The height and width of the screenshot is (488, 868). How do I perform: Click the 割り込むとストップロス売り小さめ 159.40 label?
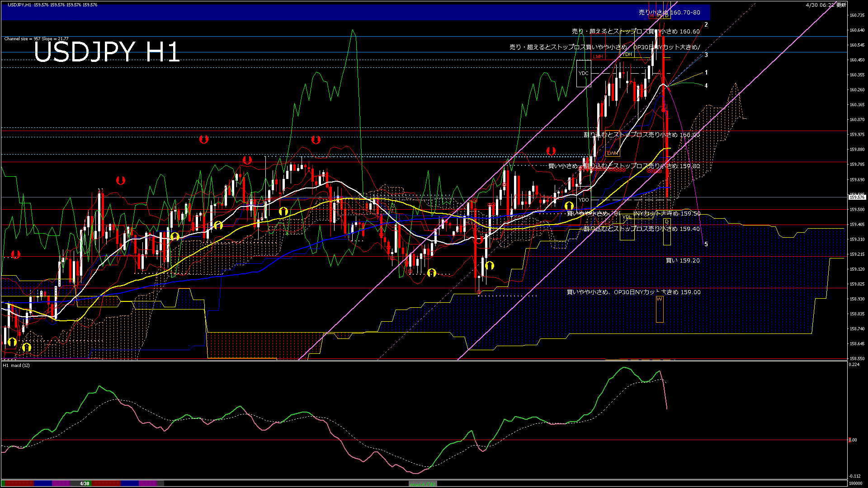coord(641,229)
